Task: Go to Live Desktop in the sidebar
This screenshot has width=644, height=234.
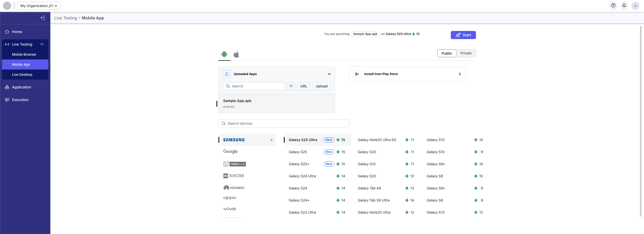Action: (x=22, y=75)
